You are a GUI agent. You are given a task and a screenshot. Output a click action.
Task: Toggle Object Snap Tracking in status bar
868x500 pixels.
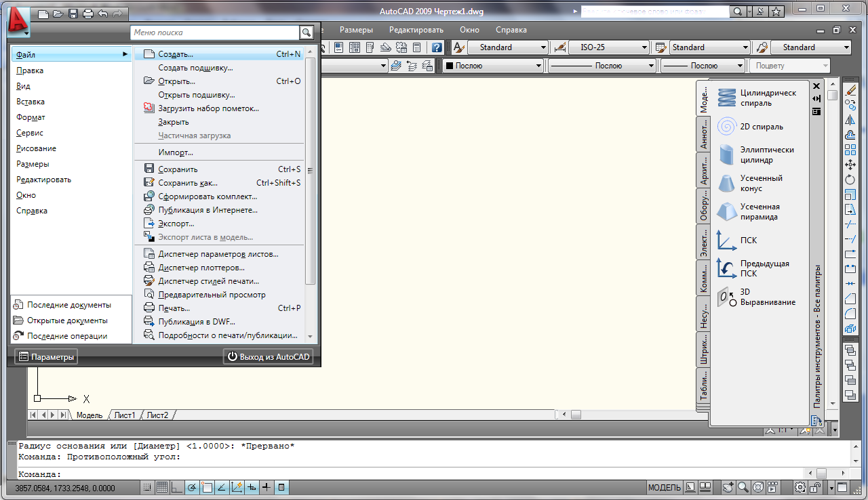pos(222,487)
